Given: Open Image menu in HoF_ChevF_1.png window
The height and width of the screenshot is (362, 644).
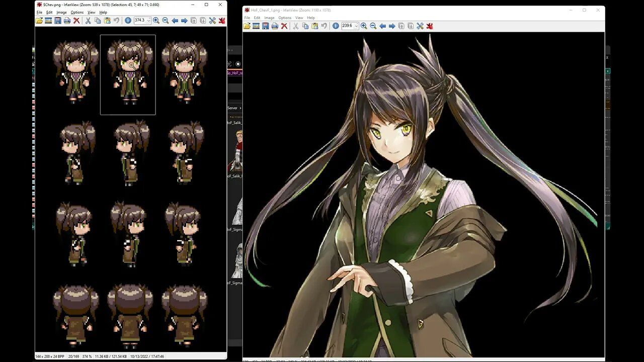Looking at the screenshot, I should point(270,18).
